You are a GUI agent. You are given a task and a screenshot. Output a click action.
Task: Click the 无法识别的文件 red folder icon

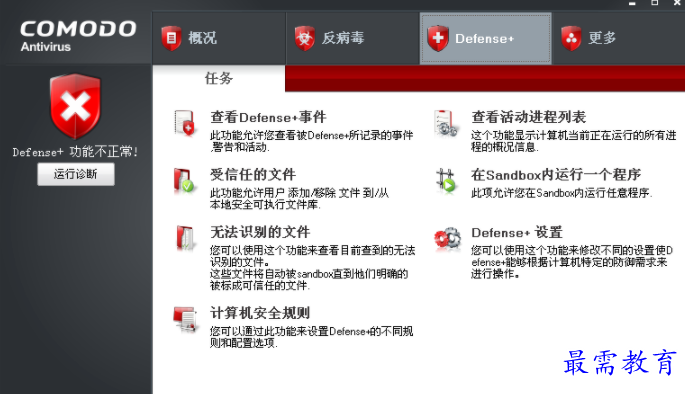tap(185, 238)
